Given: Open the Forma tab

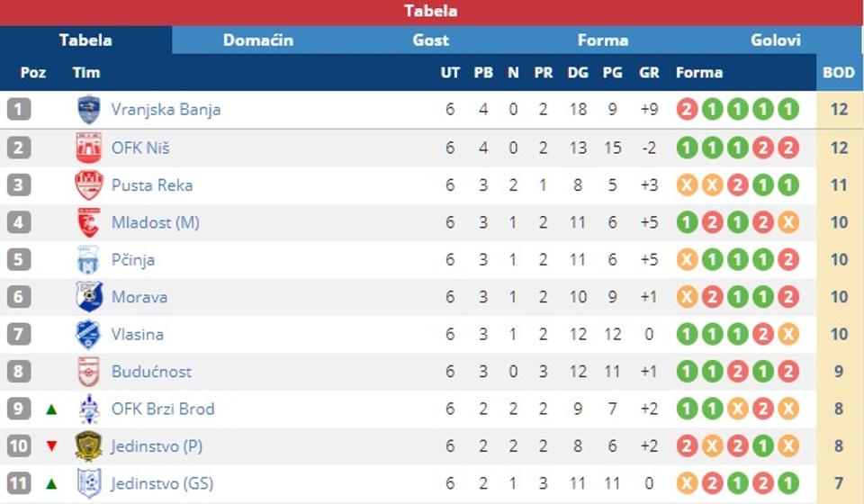Looking at the screenshot, I should (x=603, y=40).
